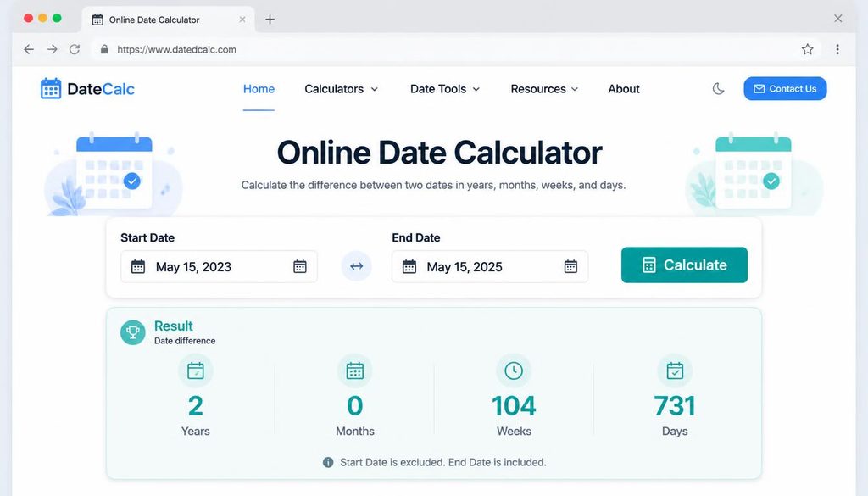This screenshot has width=868, height=496.
Task: Click the tab favicon calendar icon
Action: [97, 20]
